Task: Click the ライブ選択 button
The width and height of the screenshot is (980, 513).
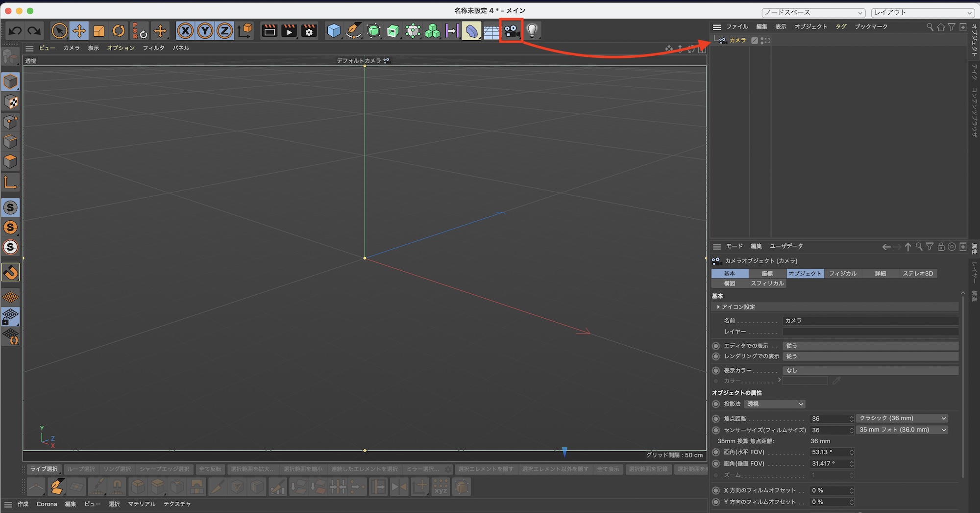Action: pyautogui.click(x=44, y=469)
